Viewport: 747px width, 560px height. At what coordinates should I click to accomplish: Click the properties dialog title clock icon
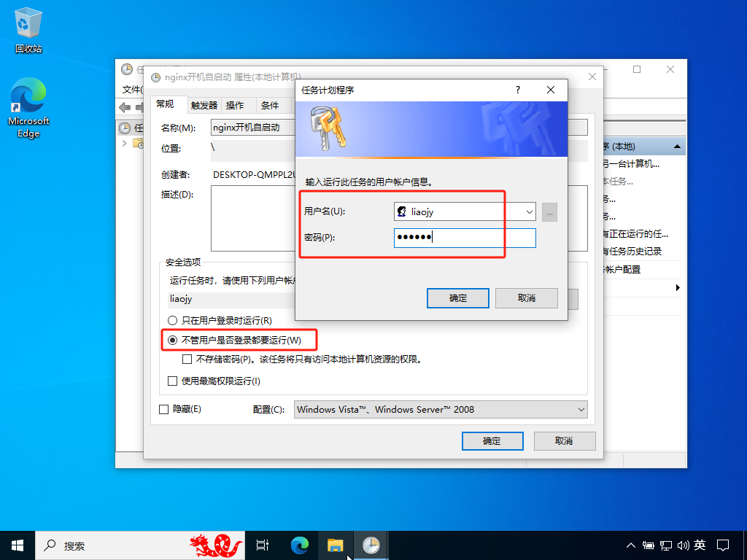(156, 77)
